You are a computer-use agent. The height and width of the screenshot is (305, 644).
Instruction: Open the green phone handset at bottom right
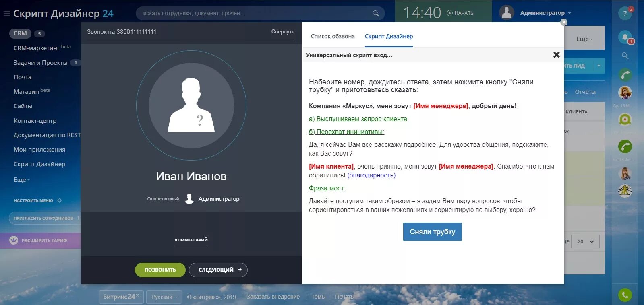point(625,295)
